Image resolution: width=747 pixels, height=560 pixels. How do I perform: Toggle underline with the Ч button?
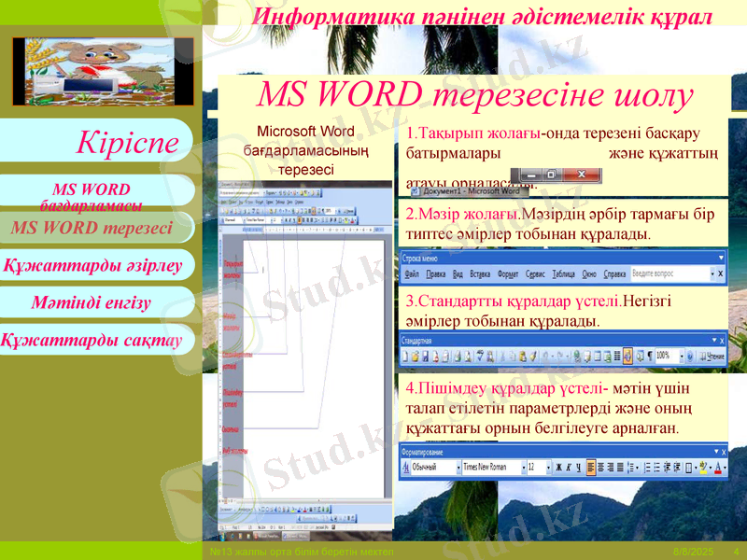[580, 464]
